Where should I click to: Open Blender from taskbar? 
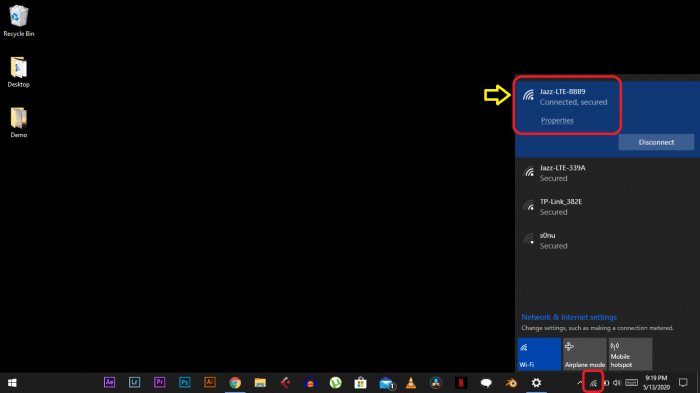[511, 383]
